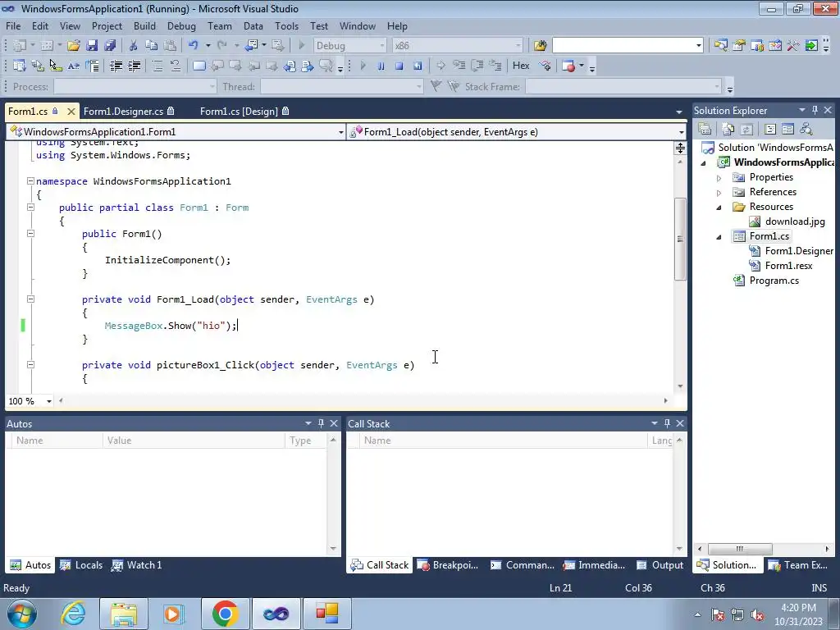Click the code editor vertical scrollbar thumb
The height and width of the screenshot is (630, 840).
coord(680,239)
